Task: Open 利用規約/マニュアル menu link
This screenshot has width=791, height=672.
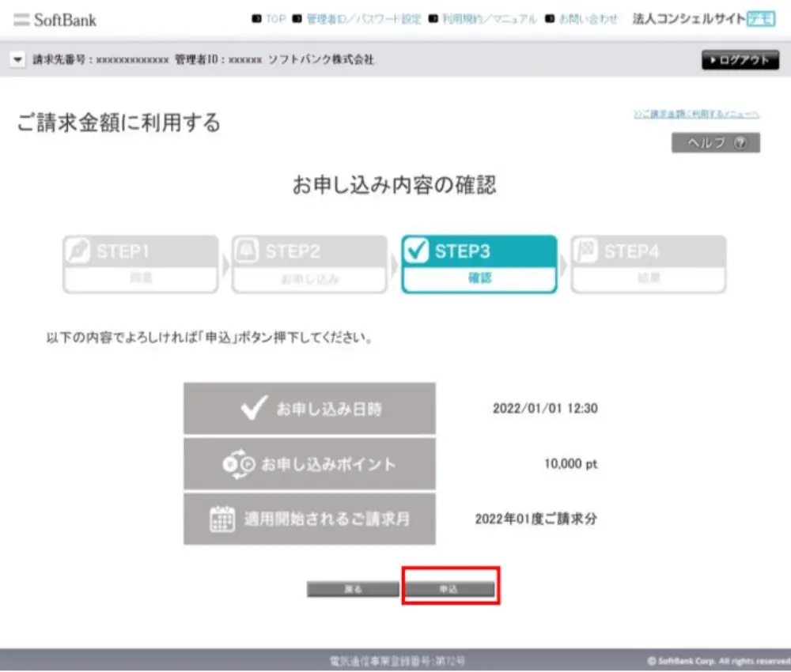Action: pyautogui.click(x=490, y=19)
